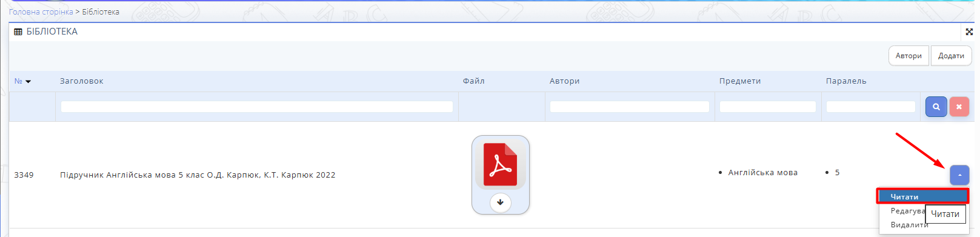Focus the Паралель filter input

(871, 107)
